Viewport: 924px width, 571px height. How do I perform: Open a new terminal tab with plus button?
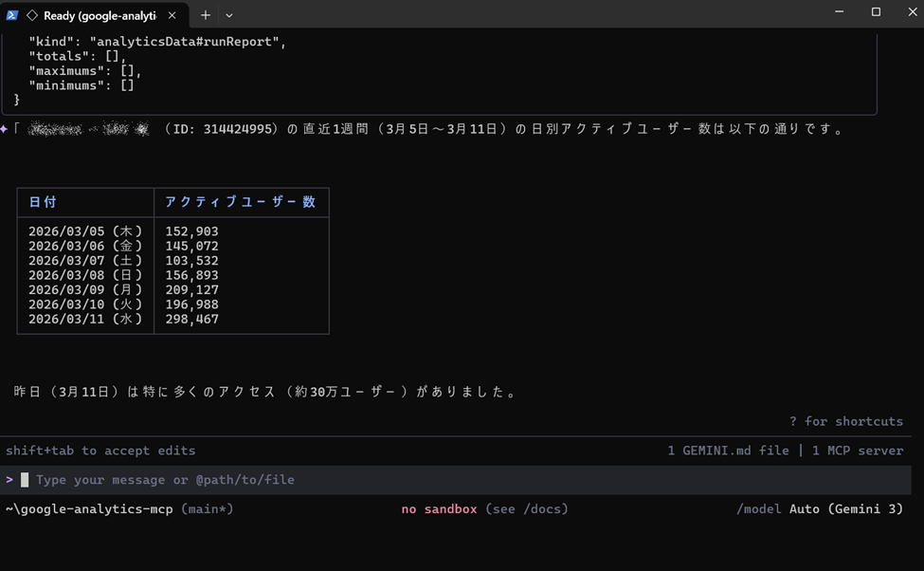(x=206, y=15)
